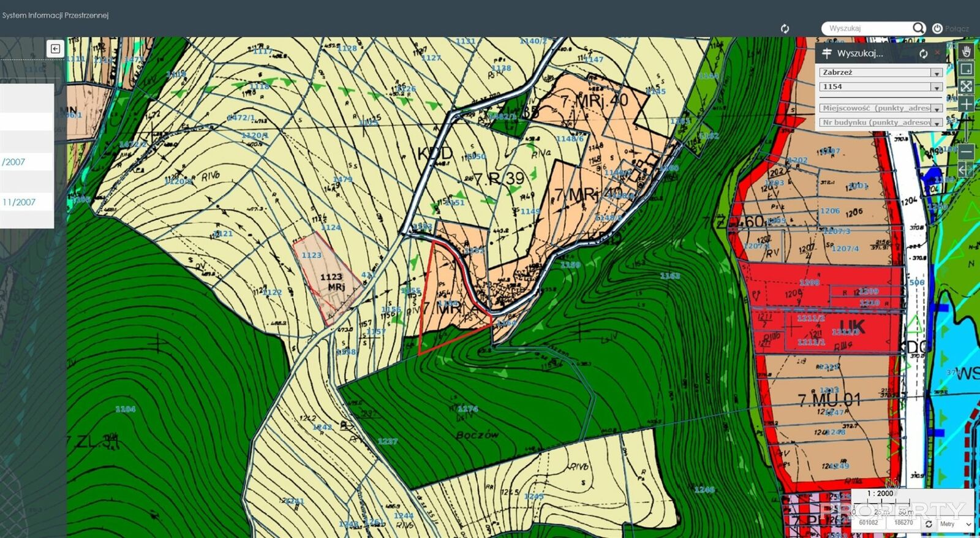Click the signpost icon in Wyszukaj panel
The height and width of the screenshot is (538, 980).
click(827, 53)
